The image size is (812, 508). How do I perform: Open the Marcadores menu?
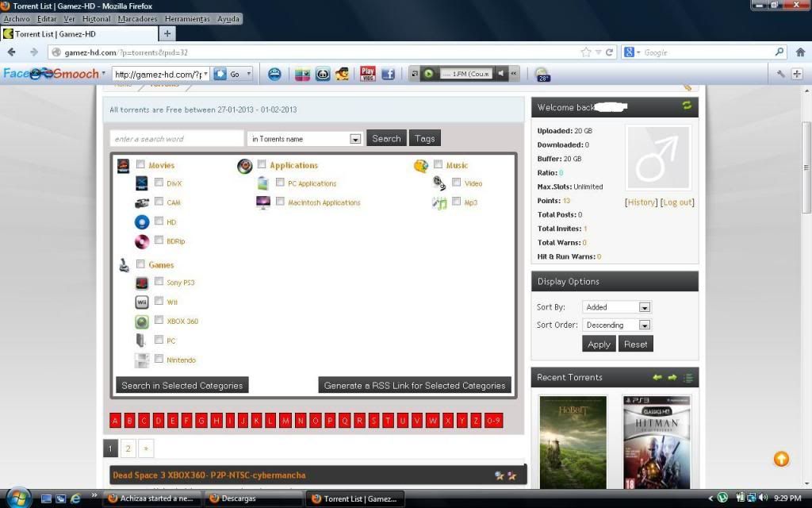coord(137,19)
